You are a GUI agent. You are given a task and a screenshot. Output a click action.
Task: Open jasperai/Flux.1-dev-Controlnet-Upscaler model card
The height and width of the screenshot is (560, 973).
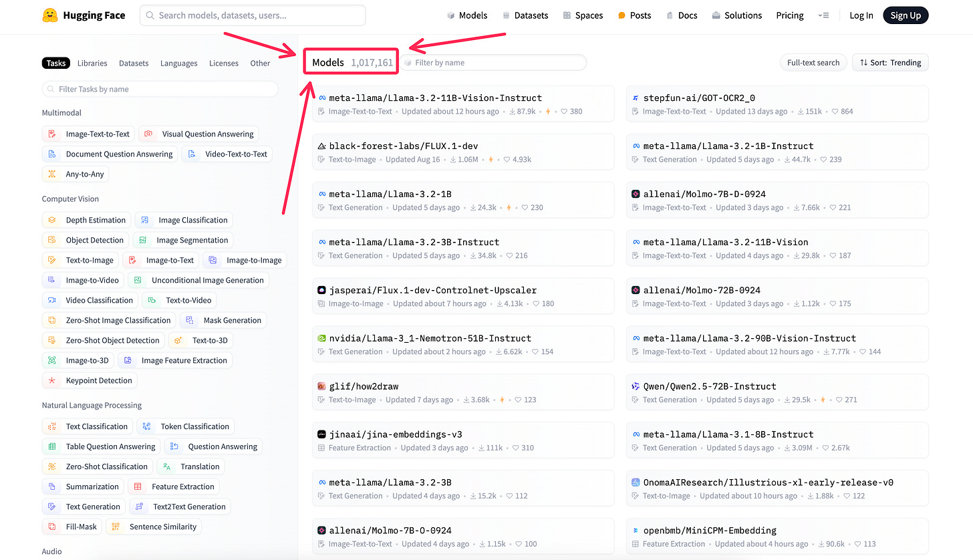pos(463,296)
